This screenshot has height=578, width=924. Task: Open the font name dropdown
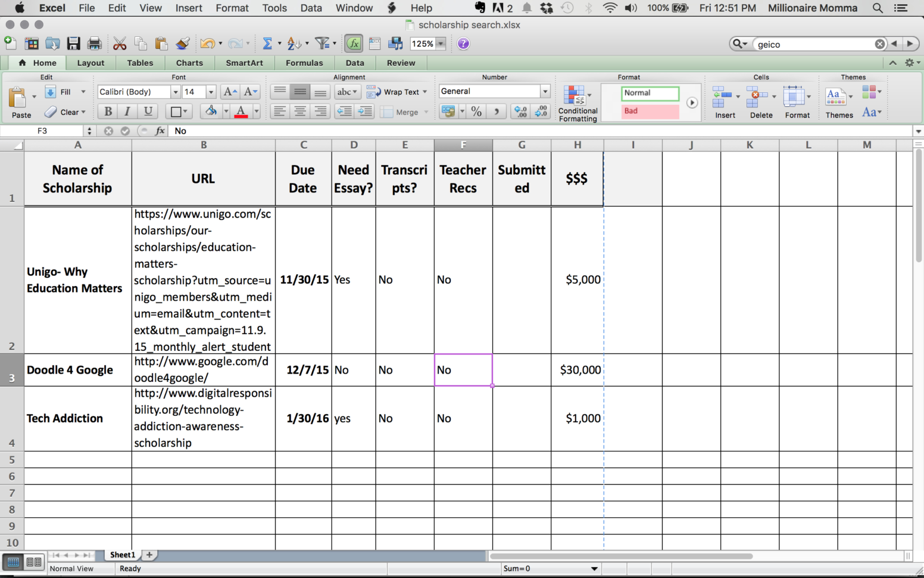point(175,92)
